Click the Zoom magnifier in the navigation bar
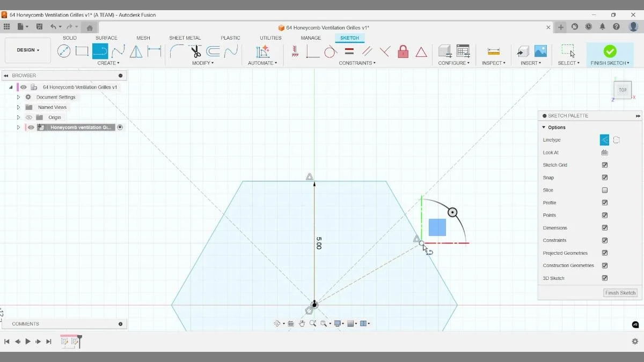This screenshot has width=644, height=362. (313, 323)
